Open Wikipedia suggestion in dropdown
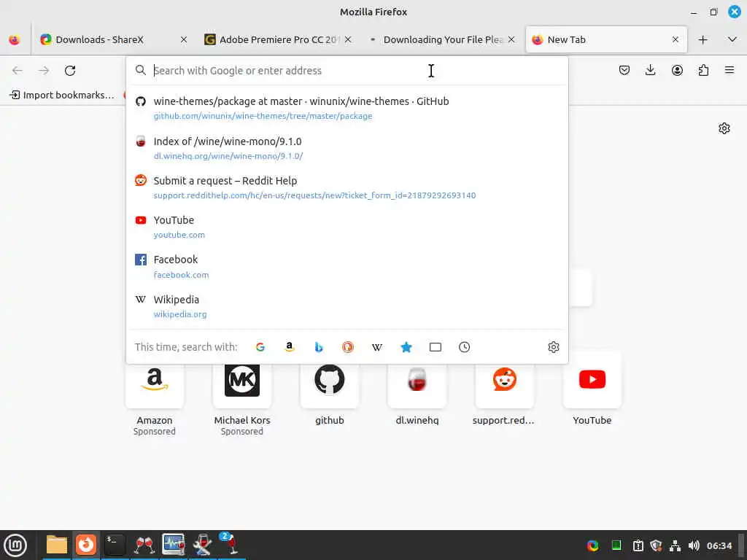 point(347,306)
